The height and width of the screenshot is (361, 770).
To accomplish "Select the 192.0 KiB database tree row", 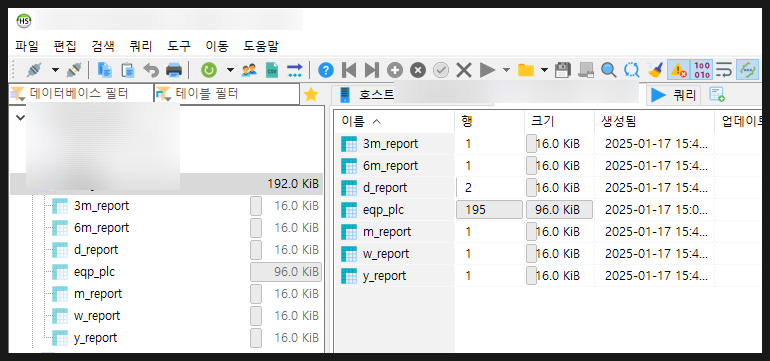I will coord(167,184).
